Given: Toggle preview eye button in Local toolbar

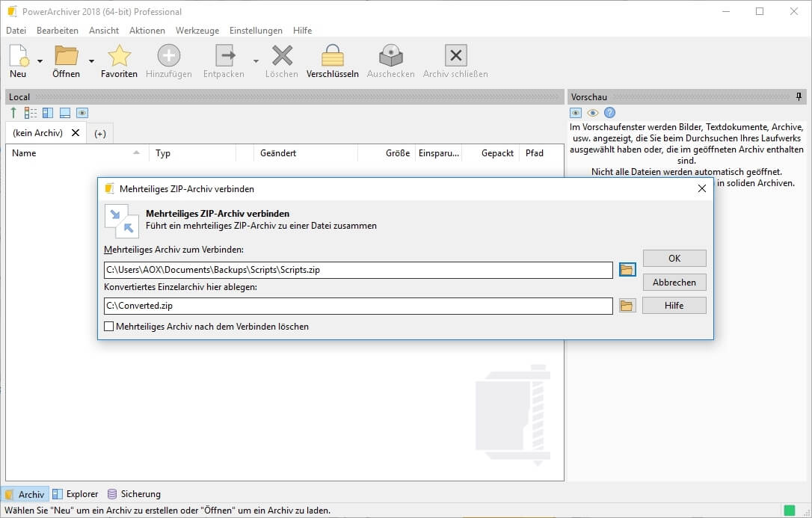Looking at the screenshot, I should coord(82,113).
